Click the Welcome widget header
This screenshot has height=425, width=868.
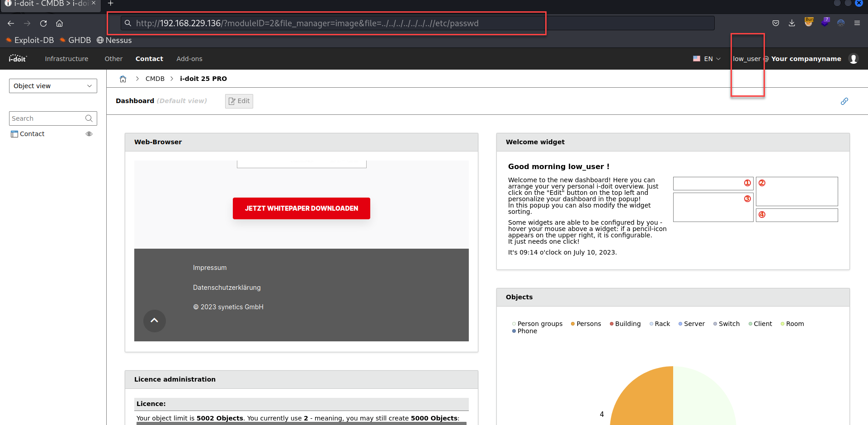tap(673, 142)
